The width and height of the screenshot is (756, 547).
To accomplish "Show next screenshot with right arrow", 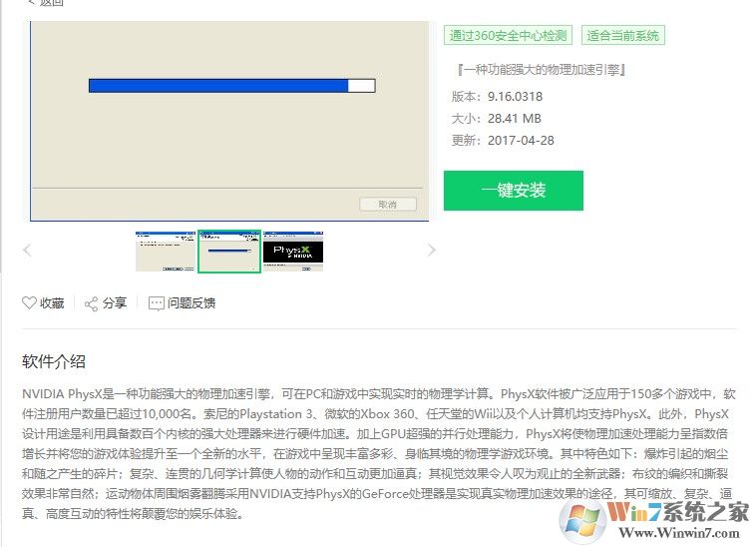I will pos(432,250).
